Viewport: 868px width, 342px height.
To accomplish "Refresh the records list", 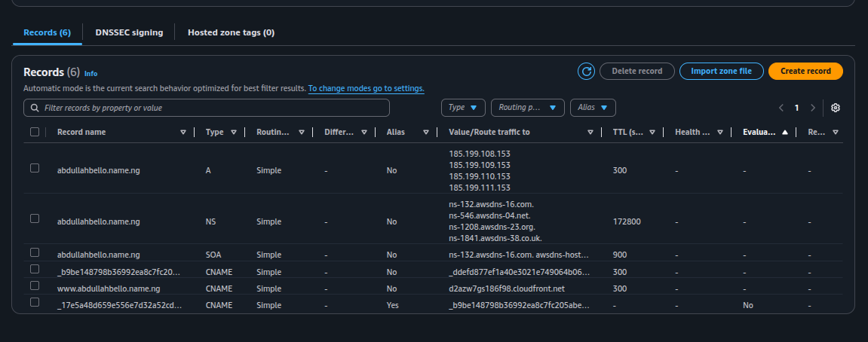I will pyautogui.click(x=586, y=72).
